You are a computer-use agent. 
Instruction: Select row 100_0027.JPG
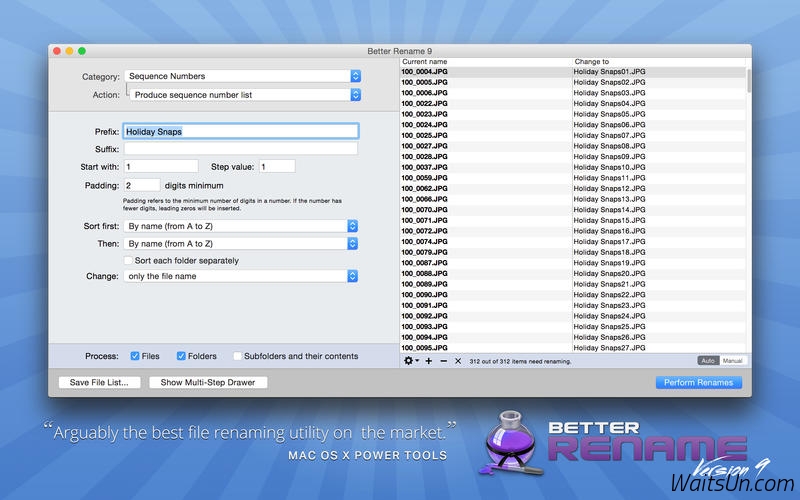coord(572,146)
